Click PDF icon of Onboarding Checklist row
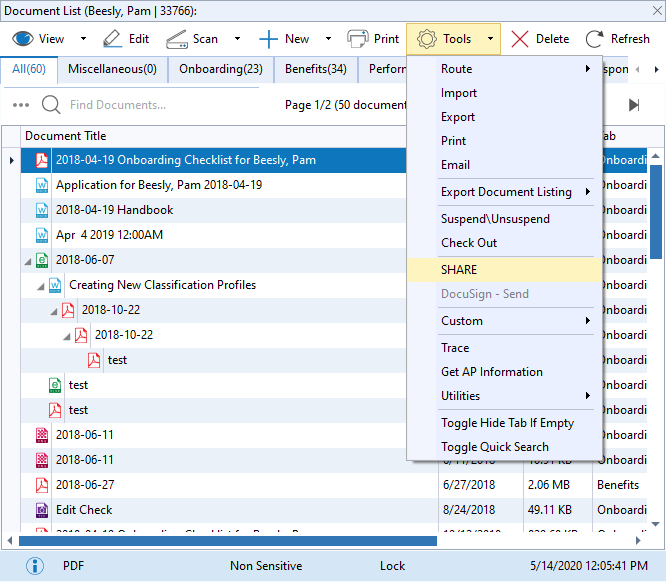The width and height of the screenshot is (666, 582). [42, 160]
